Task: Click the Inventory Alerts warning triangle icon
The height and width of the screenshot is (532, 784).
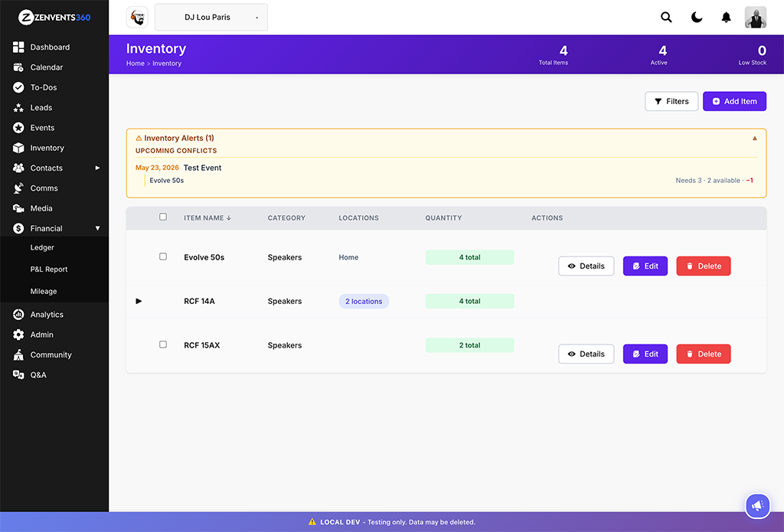Action: point(139,138)
